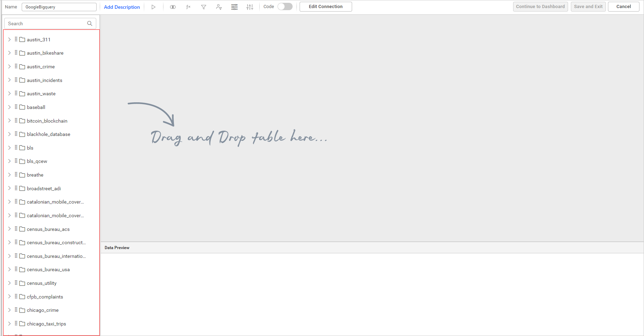Select the census_bureau_usa dataset
Screen dimensions: 644x336
pyautogui.click(x=48, y=269)
